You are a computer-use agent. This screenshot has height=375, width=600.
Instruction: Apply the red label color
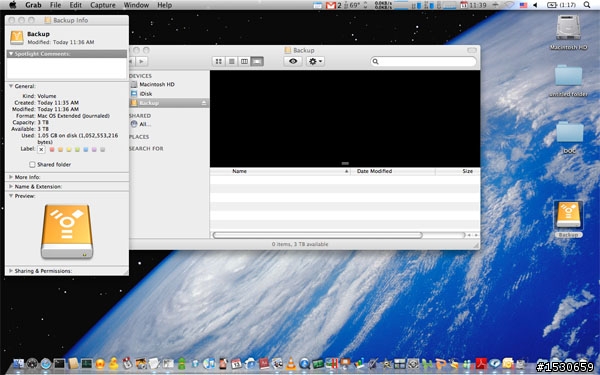pos(52,149)
